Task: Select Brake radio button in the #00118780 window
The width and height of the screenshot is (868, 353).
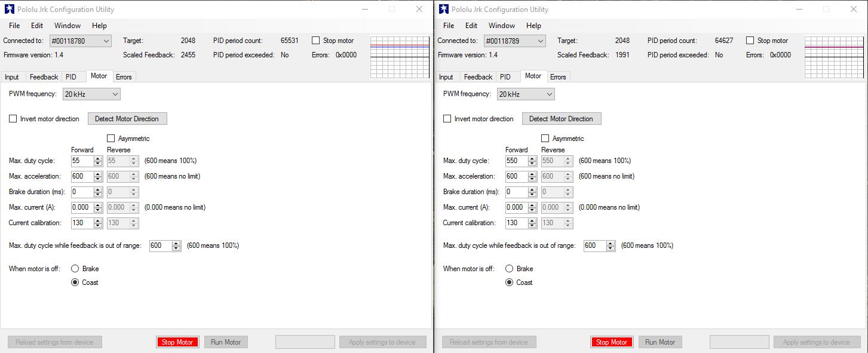Action: pos(75,269)
